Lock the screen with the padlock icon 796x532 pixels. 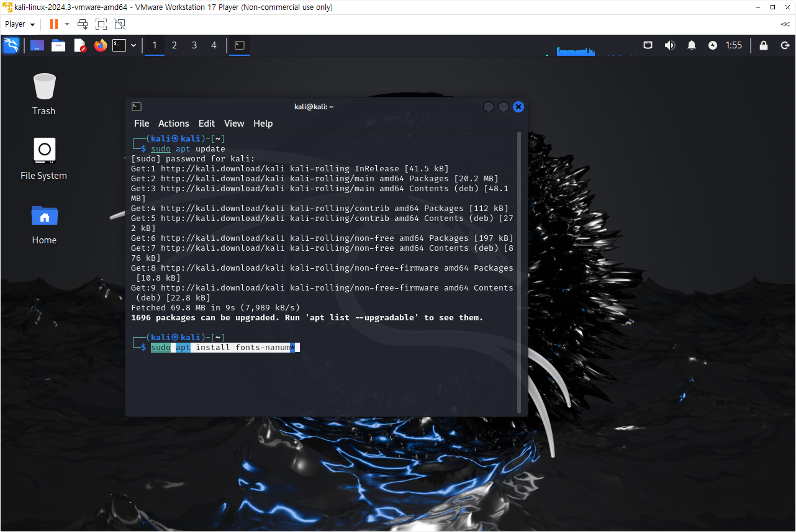click(x=764, y=45)
